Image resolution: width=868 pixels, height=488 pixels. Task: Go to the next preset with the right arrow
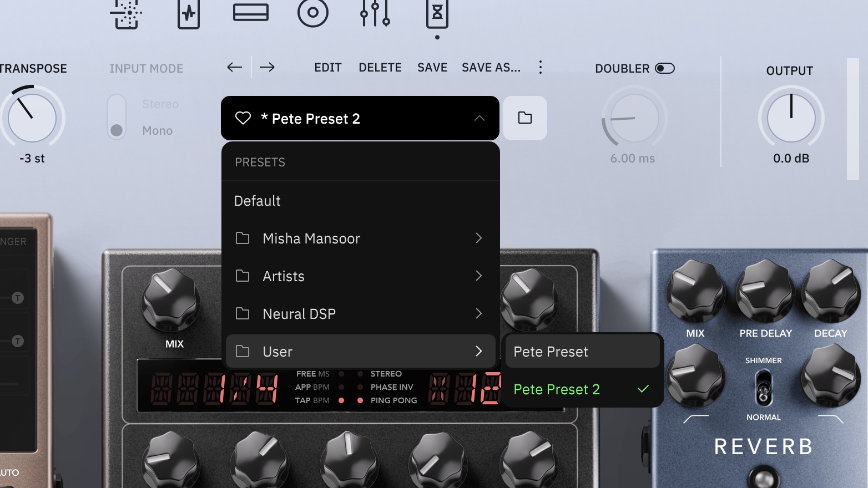[267, 68]
